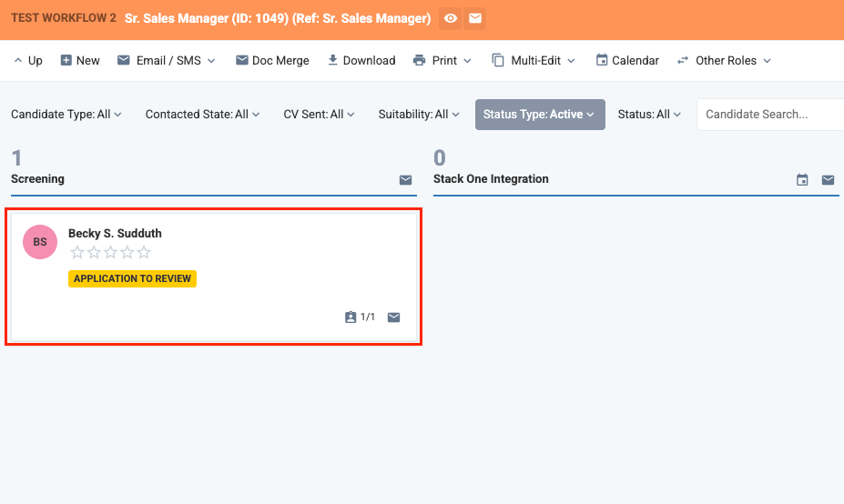This screenshot has width=844, height=504.
Task: Click the New button with plus icon
Action: click(x=80, y=60)
